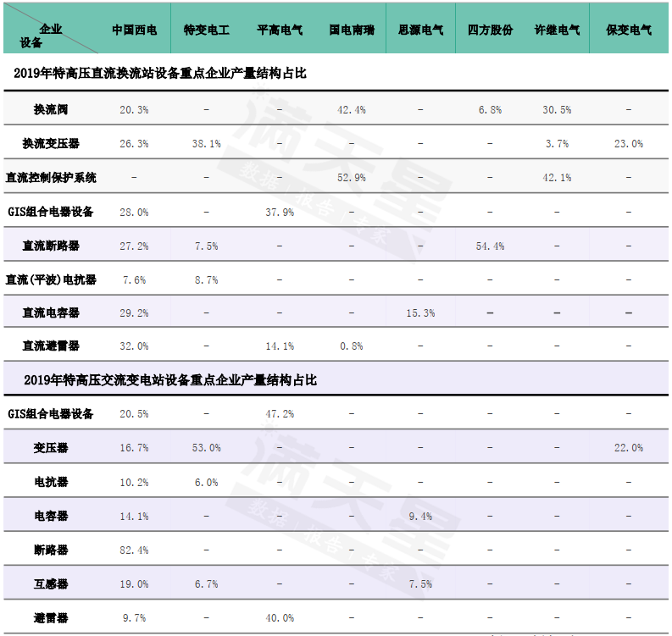Image resolution: width=672 pixels, height=636 pixels.
Task: Select the 换流阀 row label
Action: pyautogui.click(x=51, y=109)
